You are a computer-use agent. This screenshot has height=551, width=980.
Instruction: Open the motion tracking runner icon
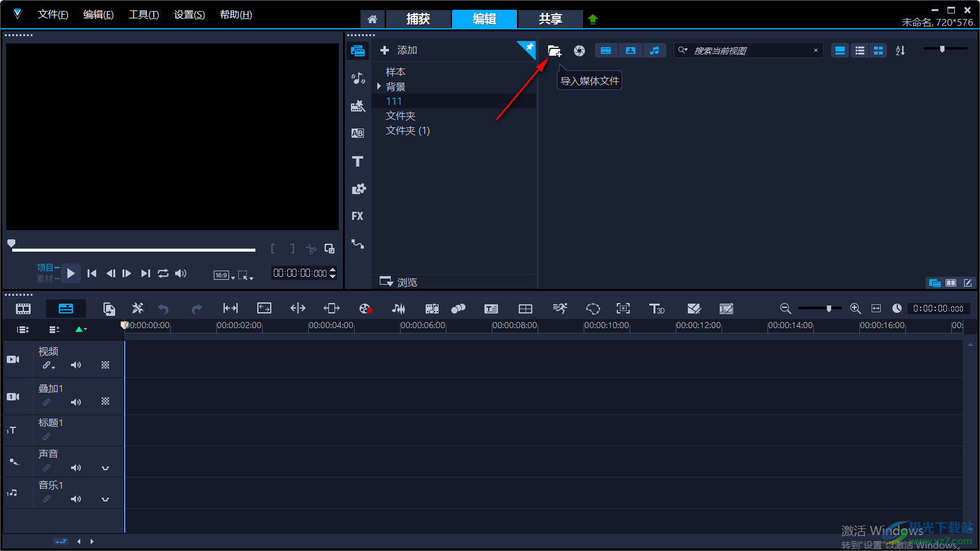(560, 309)
